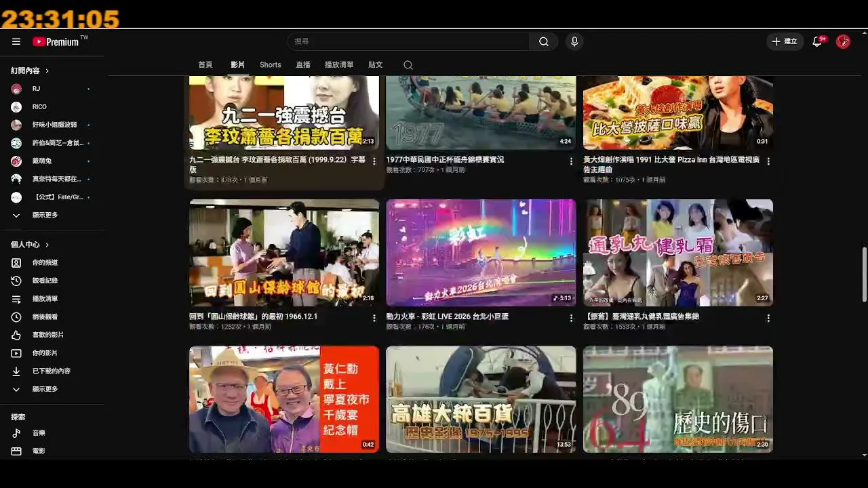868x488 pixels.
Task: Click the 建立 create button
Action: (x=785, y=41)
